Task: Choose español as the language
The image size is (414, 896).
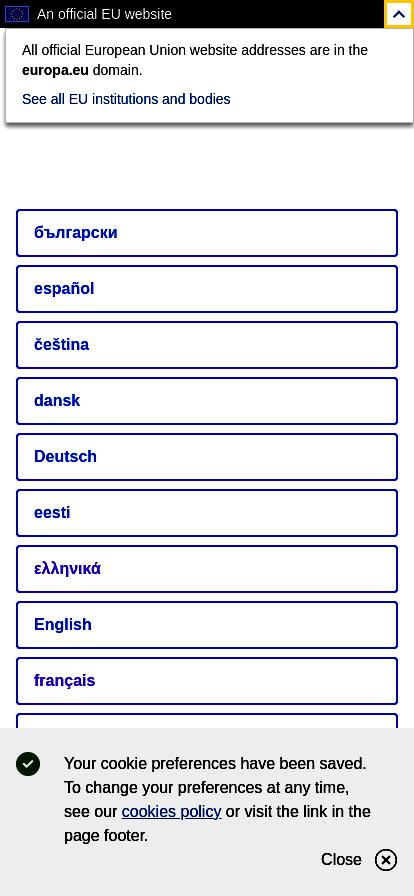Action: coord(207,289)
